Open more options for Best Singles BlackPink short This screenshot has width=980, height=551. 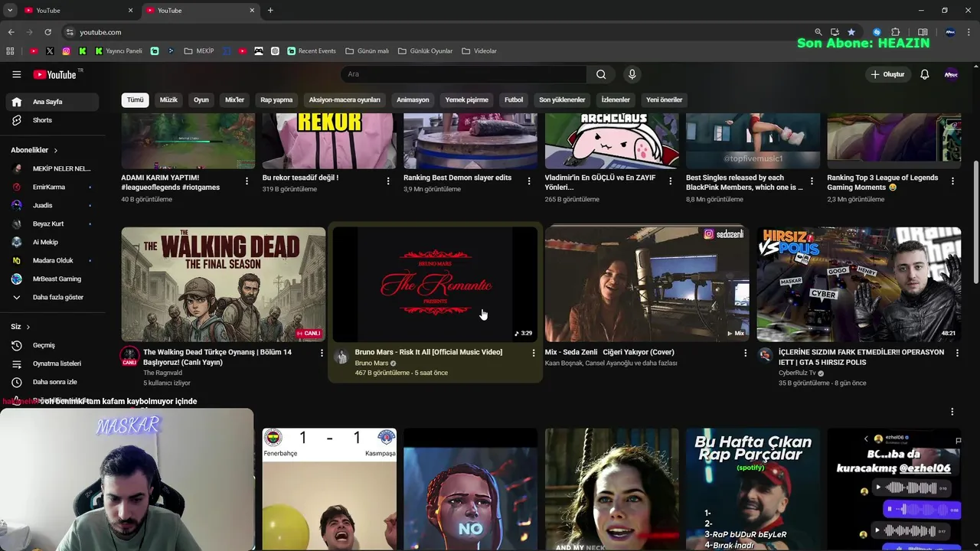[x=812, y=181]
